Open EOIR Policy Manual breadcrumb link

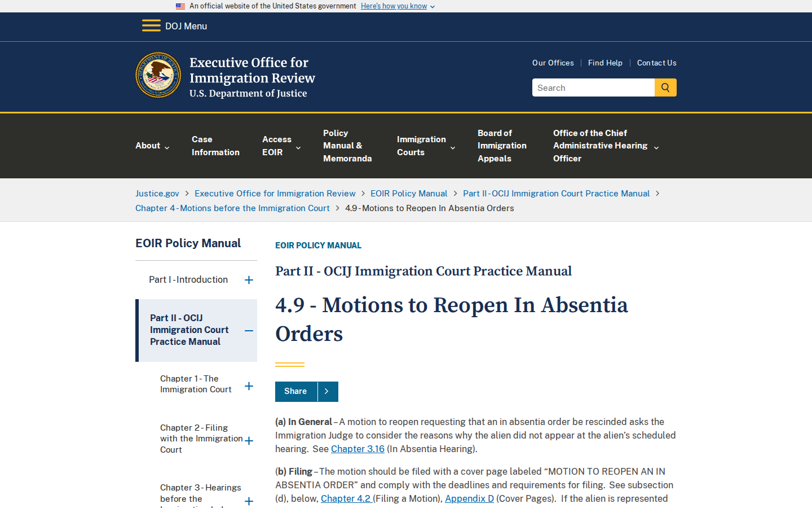pyautogui.click(x=409, y=193)
